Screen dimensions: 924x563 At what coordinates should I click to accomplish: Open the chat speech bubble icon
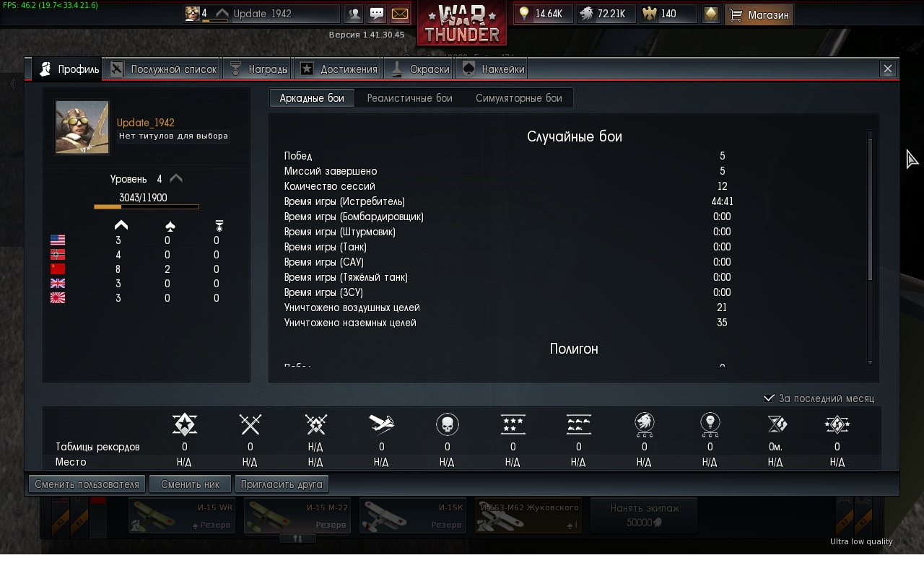(376, 14)
